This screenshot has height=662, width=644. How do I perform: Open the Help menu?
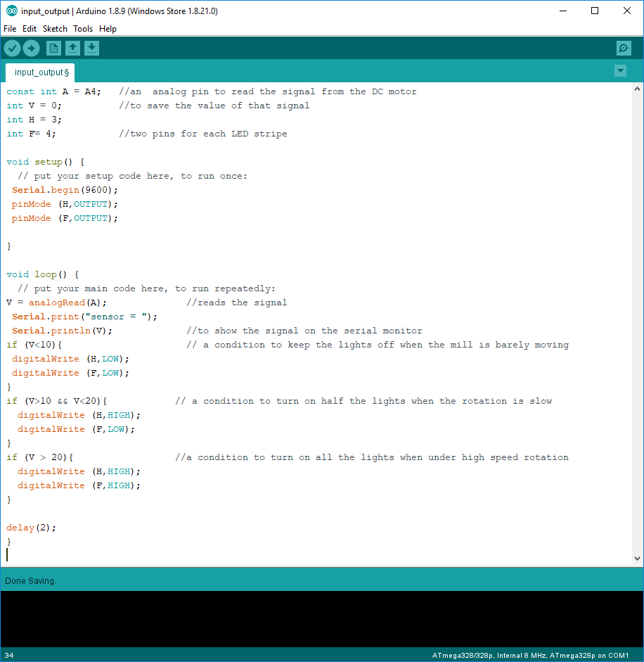click(x=108, y=29)
